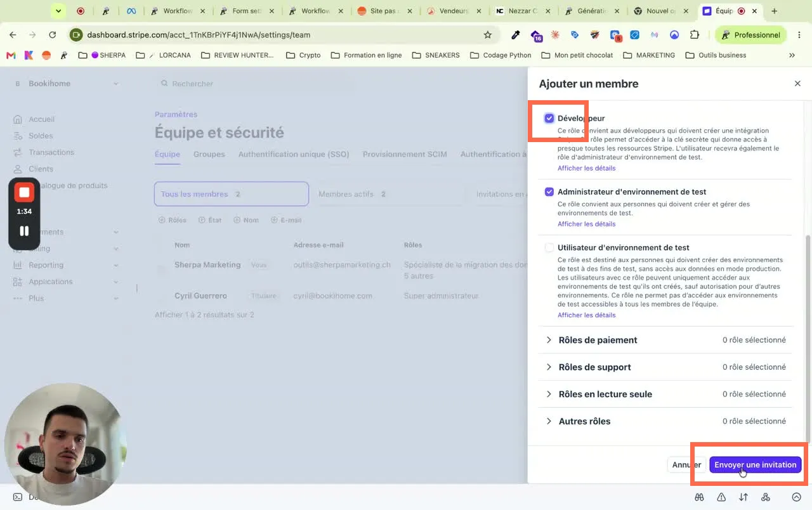The height and width of the screenshot is (510, 812).
Task: Close the Ajouter un membre panel
Action: [797, 84]
